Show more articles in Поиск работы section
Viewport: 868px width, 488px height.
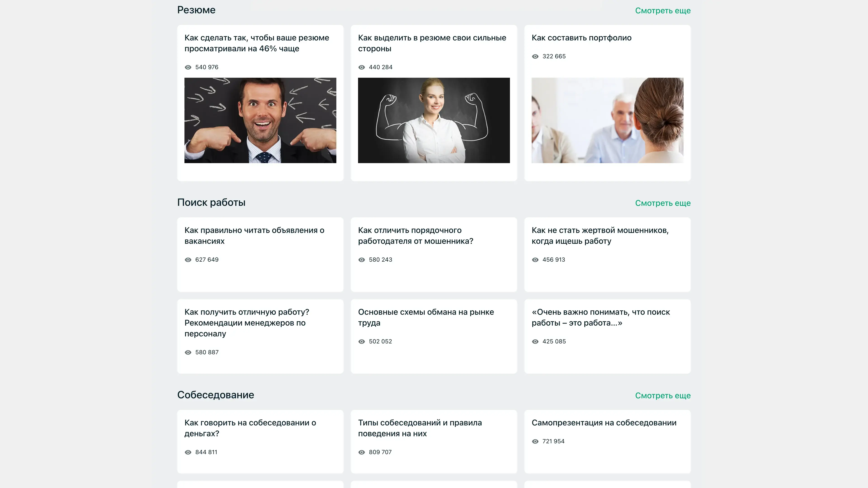pyautogui.click(x=663, y=203)
